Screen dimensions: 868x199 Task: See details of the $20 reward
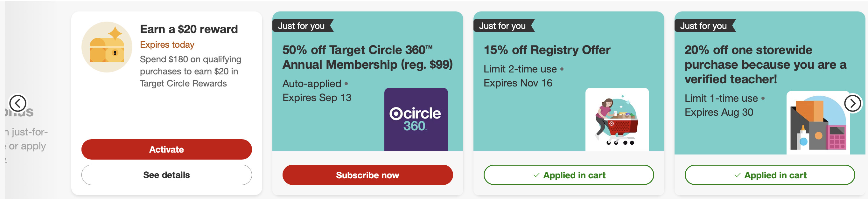pyautogui.click(x=166, y=175)
